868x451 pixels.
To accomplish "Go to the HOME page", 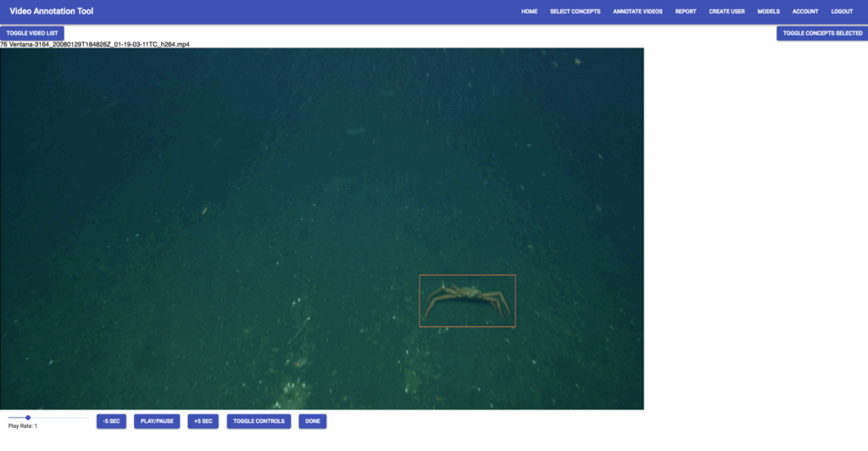I will click(529, 12).
